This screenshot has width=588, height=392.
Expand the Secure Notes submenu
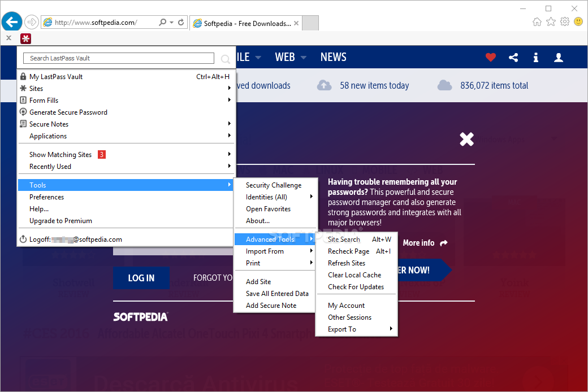tap(126, 124)
